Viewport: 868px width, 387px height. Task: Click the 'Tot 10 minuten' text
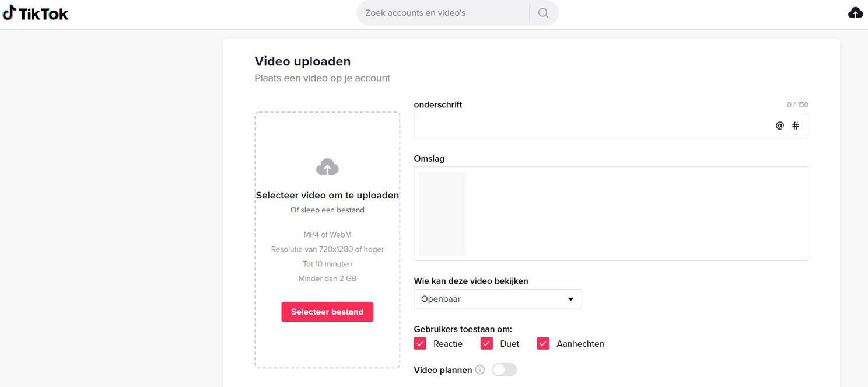click(327, 264)
